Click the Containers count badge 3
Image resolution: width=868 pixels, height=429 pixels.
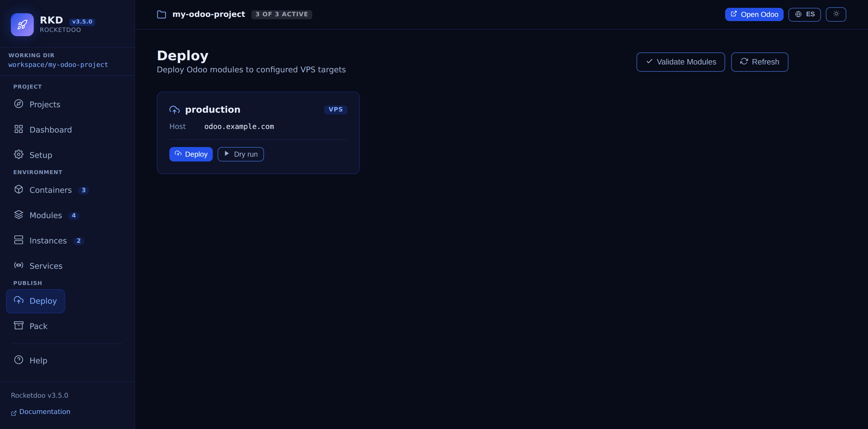[83, 190]
